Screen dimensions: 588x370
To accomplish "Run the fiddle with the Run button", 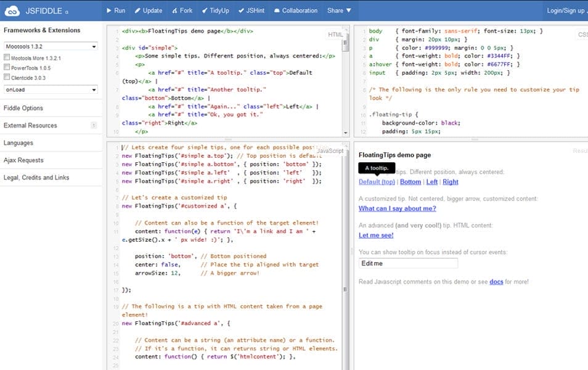I will pyautogui.click(x=115, y=10).
